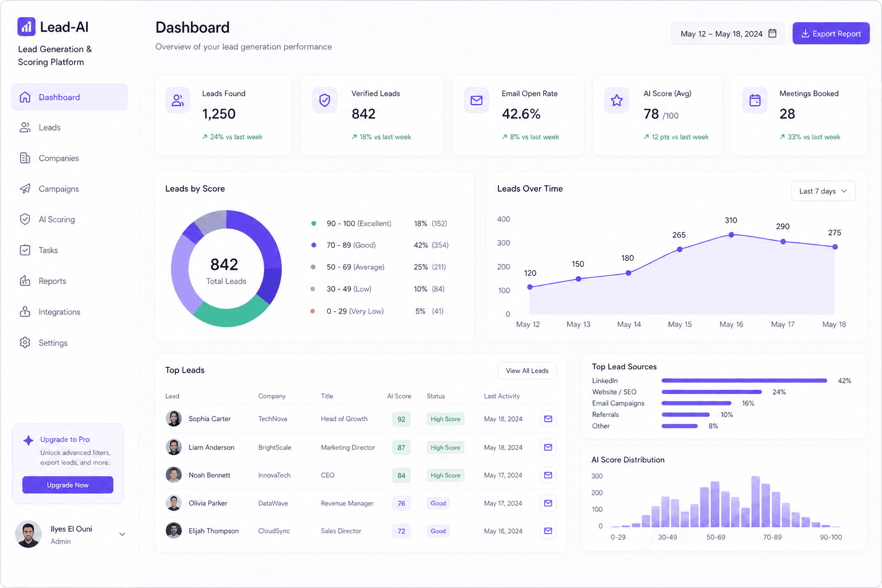Click the Leads Found people icon

[x=178, y=100]
